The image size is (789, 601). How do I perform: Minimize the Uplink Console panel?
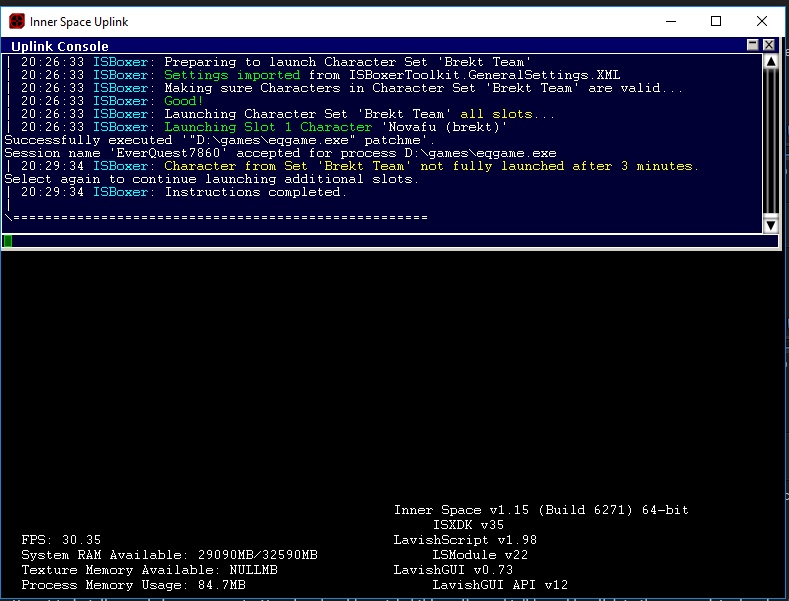[752, 45]
